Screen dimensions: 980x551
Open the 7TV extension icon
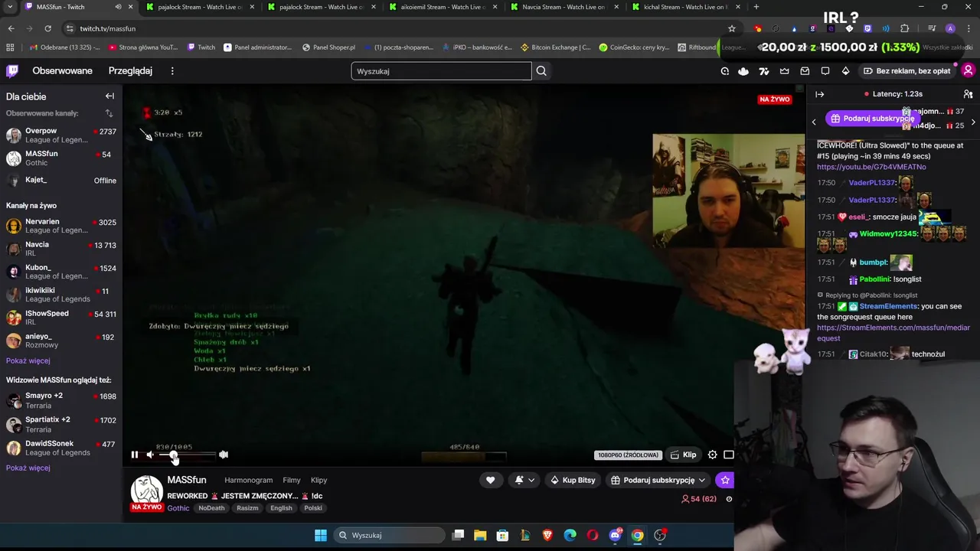[x=763, y=71]
